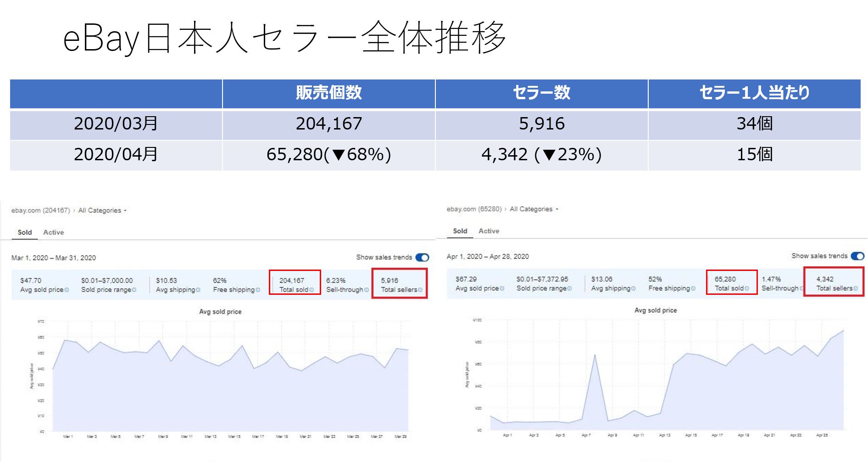868x462 pixels.
Task: Click Mar 1, 2020 – Mar 31, 2020 date range
Action: pos(54,258)
